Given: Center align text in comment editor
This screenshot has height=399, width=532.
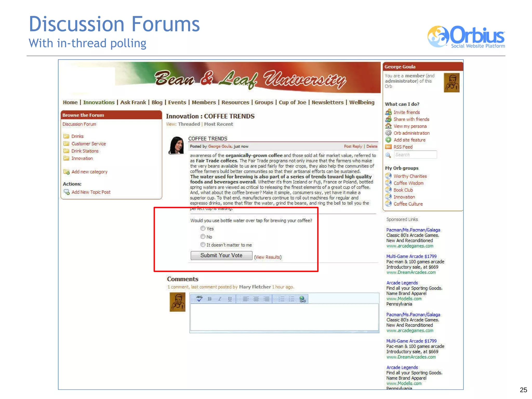Looking at the screenshot, I should pos(256,299).
